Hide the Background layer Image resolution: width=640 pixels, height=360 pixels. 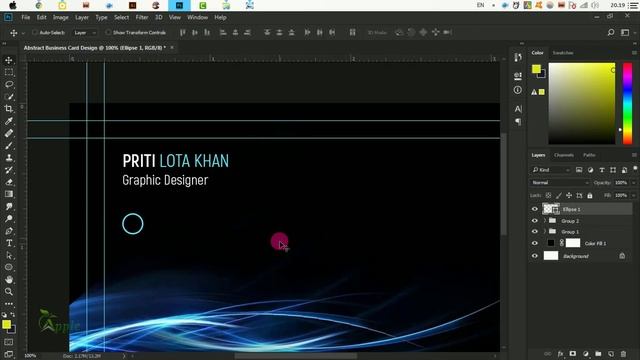click(x=535, y=256)
